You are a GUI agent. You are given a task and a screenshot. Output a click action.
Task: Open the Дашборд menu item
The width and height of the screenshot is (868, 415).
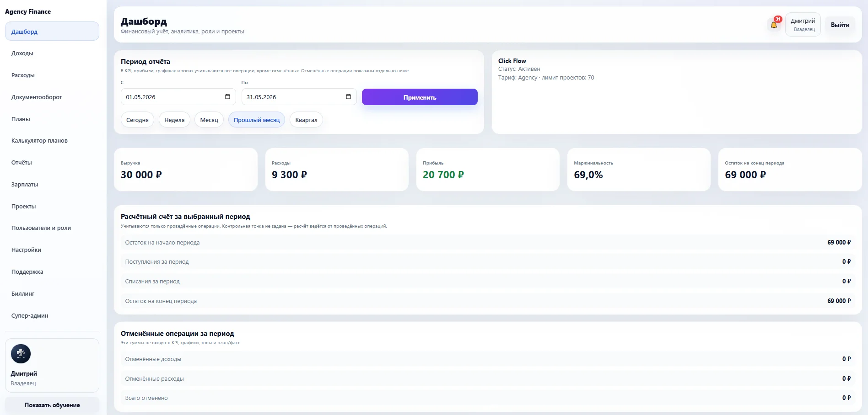[52, 32]
